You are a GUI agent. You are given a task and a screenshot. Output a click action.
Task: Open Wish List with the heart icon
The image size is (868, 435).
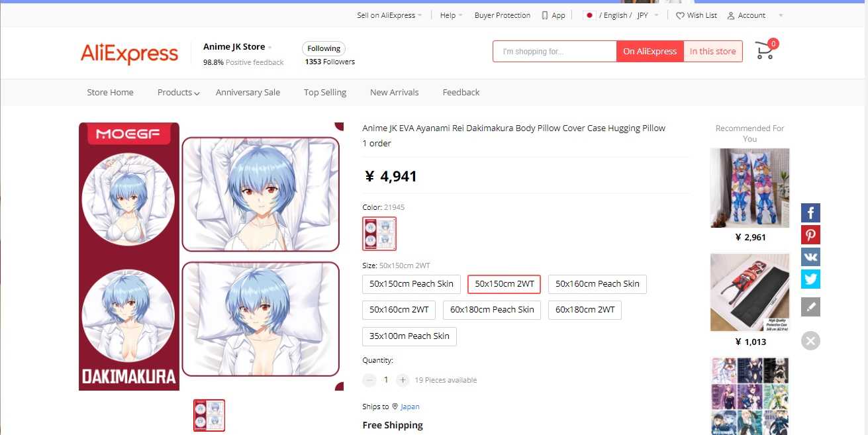(680, 15)
